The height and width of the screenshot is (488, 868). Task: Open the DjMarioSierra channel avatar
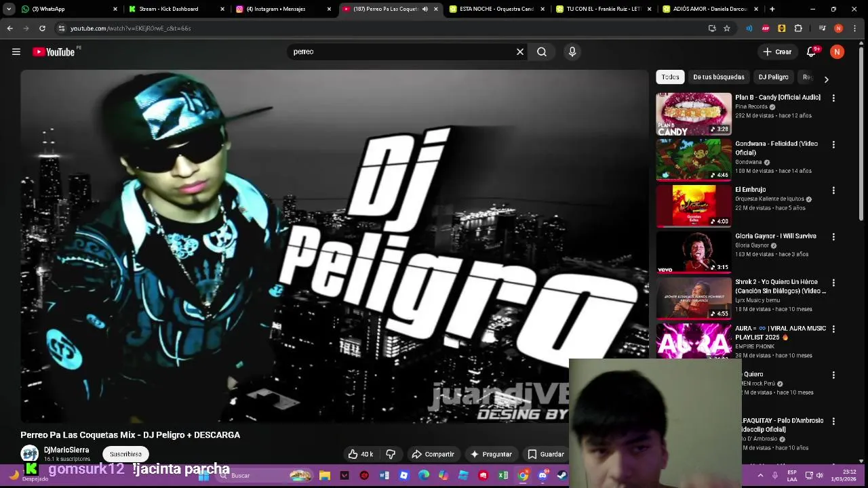pos(29,454)
